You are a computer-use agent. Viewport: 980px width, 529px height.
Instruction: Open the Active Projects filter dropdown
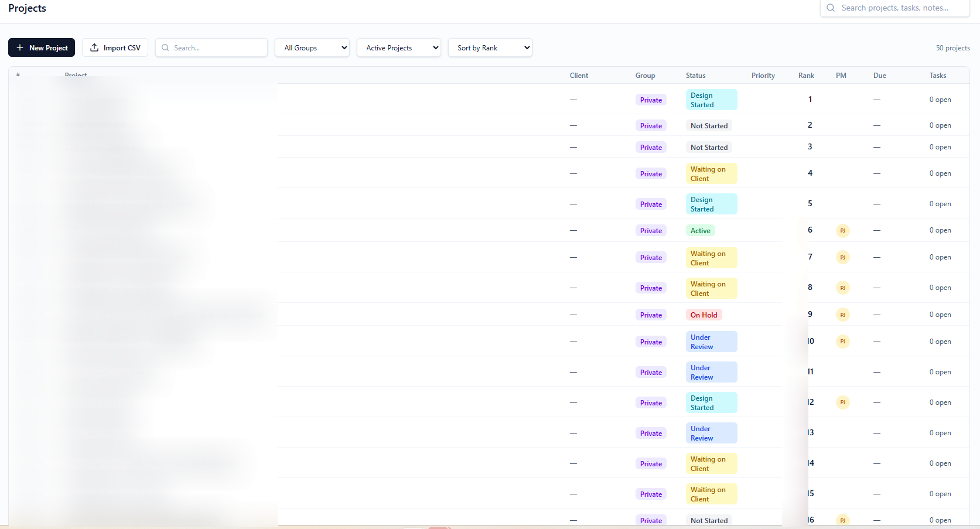[398, 47]
